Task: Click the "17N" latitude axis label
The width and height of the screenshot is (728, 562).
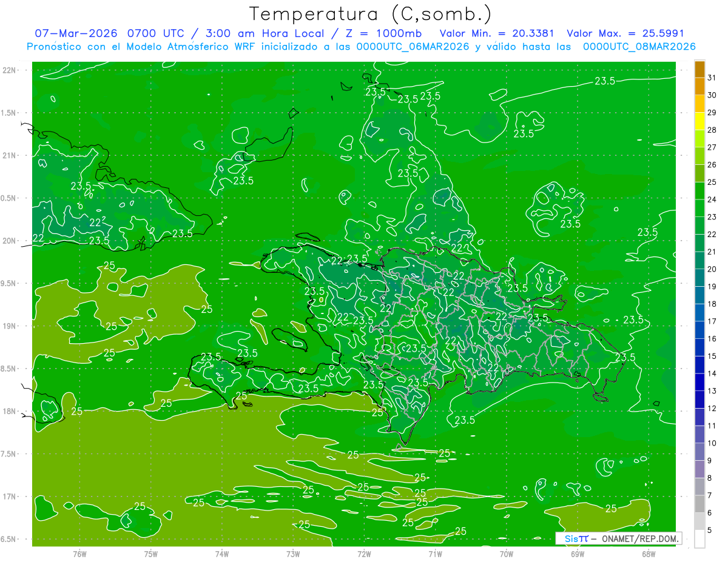Action: [10, 497]
